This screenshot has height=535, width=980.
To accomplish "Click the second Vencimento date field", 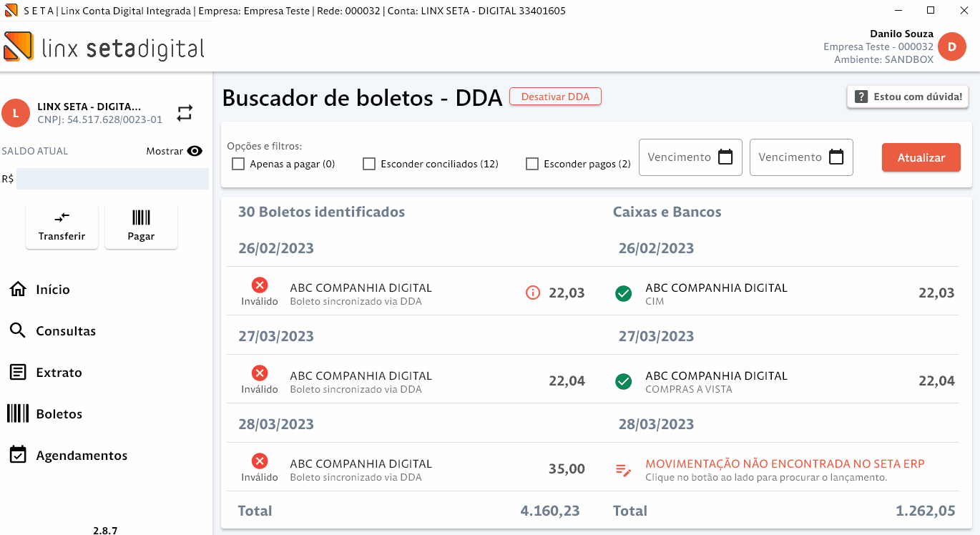I will [x=801, y=157].
